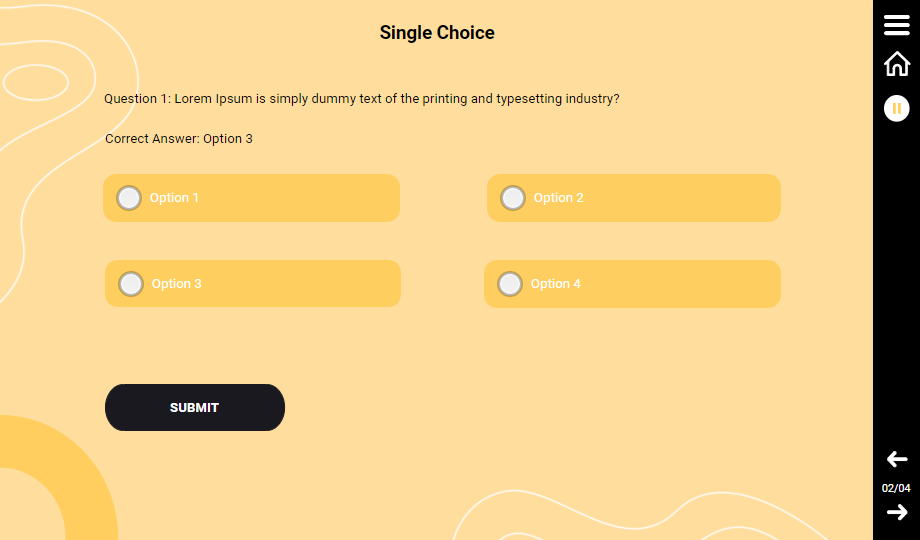Select the Option 1 radio button
This screenshot has width=920, height=540.
click(x=129, y=198)
